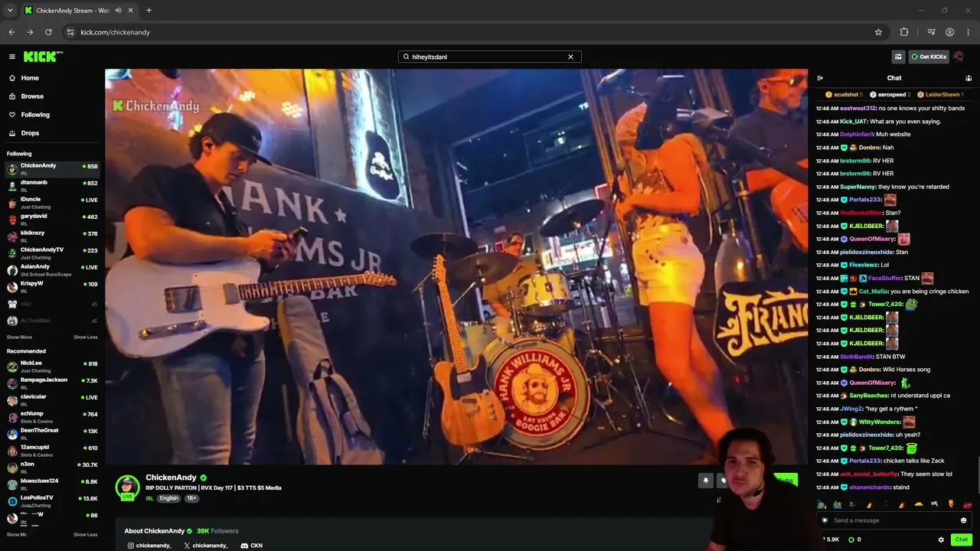980x551 pixels.
Task: Open kikikrazy channel in sidebar
Action: click(52, 235)
